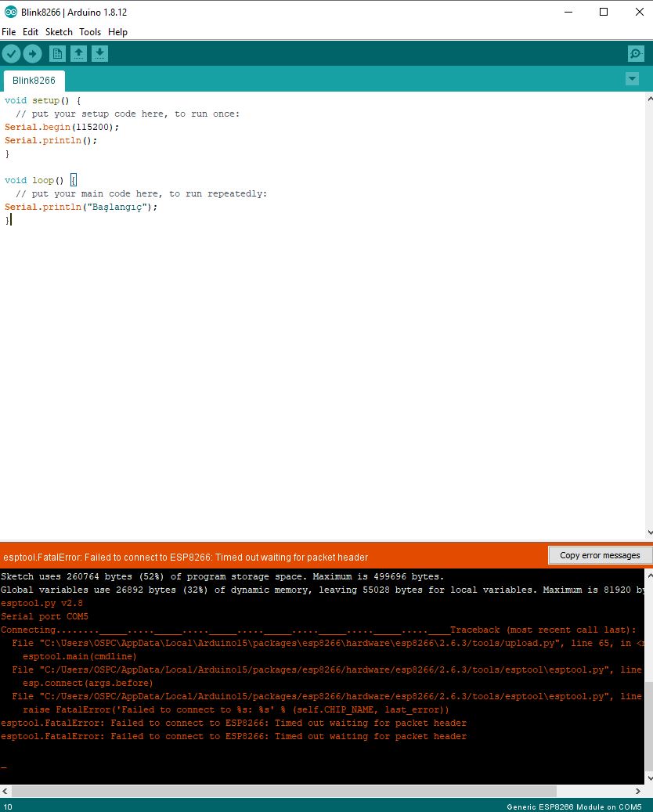Open a sketch with the up-arrow icon
The height and width of the screenshot is (812, 653).
(x=79, y=53)
